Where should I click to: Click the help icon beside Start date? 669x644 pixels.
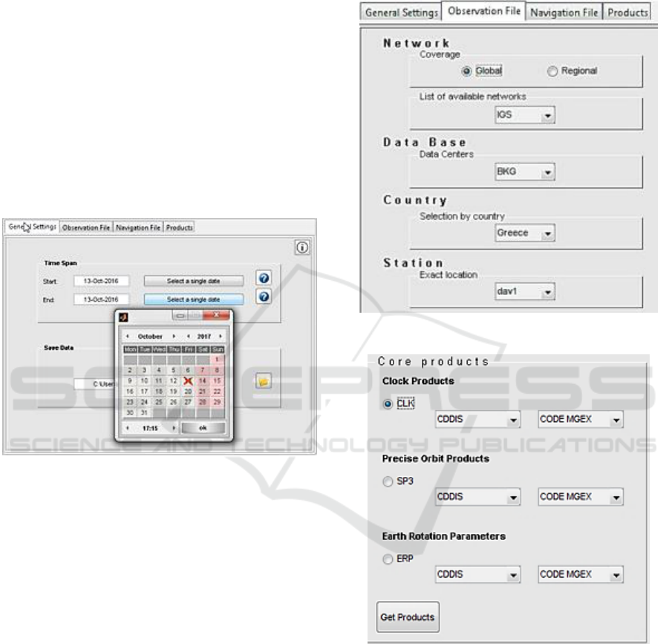tap(263, 279)
